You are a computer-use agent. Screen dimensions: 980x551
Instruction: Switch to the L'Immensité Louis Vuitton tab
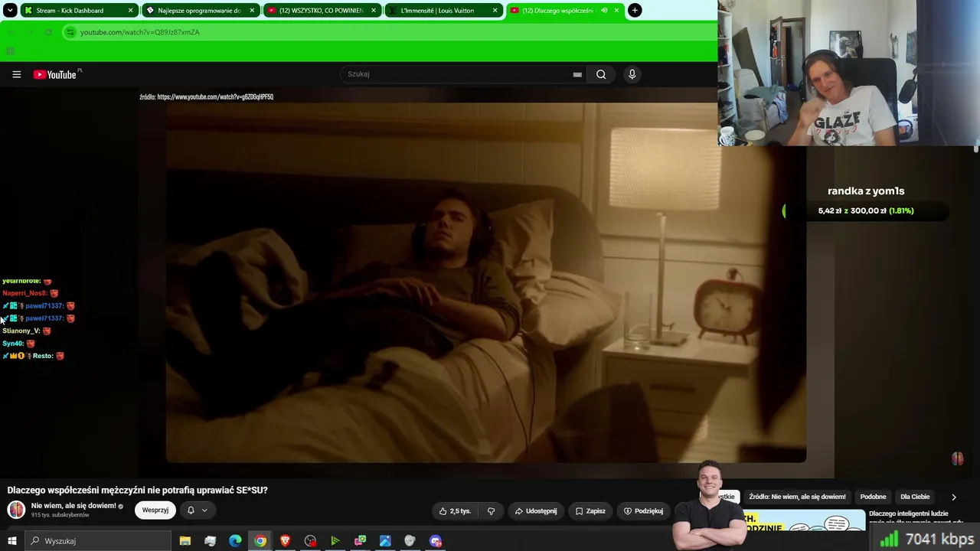[x=443, y=11]
